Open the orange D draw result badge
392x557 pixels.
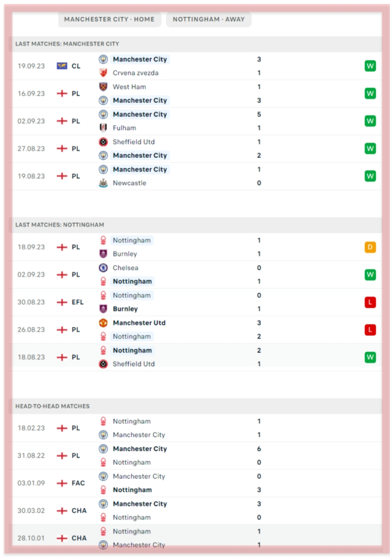click(x=370, y=247)
